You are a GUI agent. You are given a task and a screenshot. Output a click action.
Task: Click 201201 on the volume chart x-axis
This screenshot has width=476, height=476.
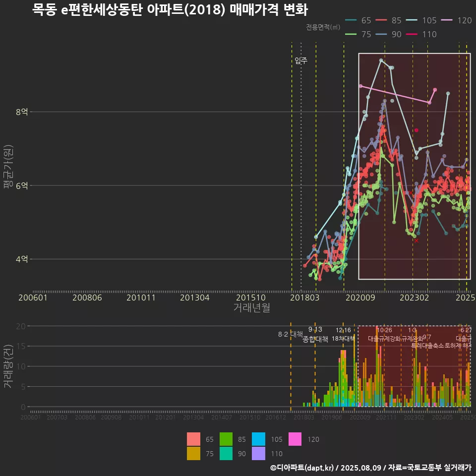coord(166,417)
